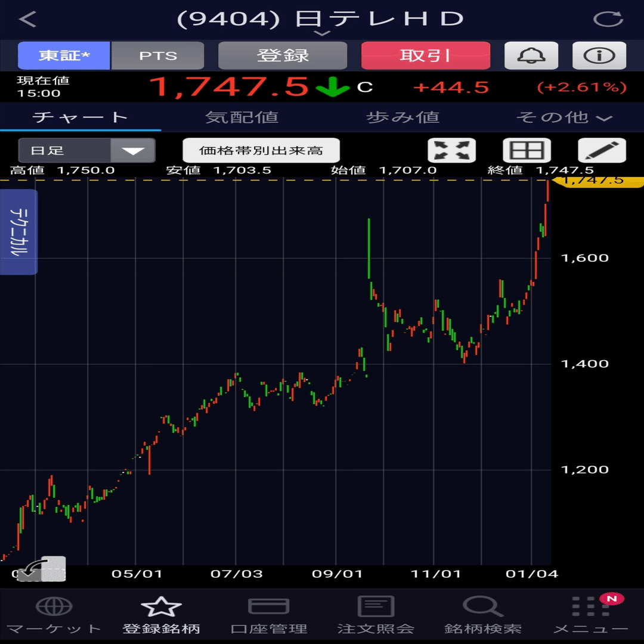This screenshot has height=644, width=644.
Task: Activate the pencil drawing tool
Action: (602, 150)
